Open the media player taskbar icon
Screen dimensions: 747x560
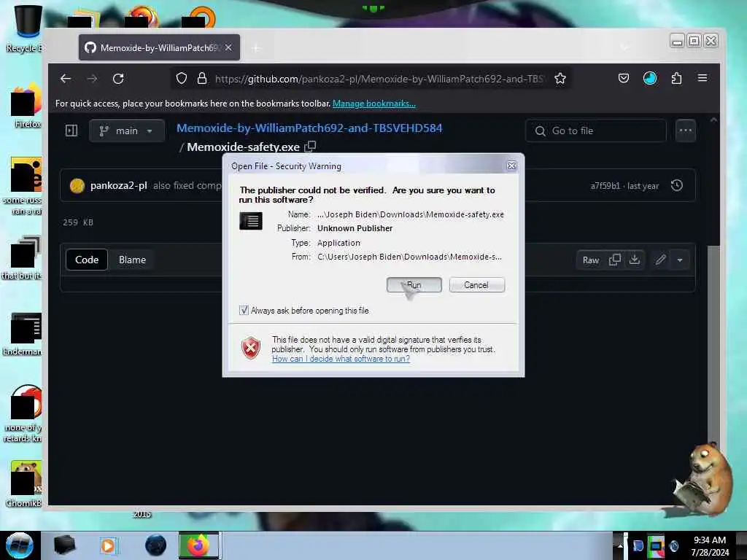click(108, 545)
